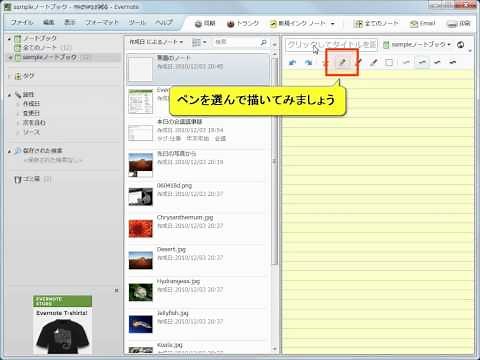Click the Chrysanthemum red flower thumbnail
The height and width of the screenshot is (360, 480).
[140, 228]
